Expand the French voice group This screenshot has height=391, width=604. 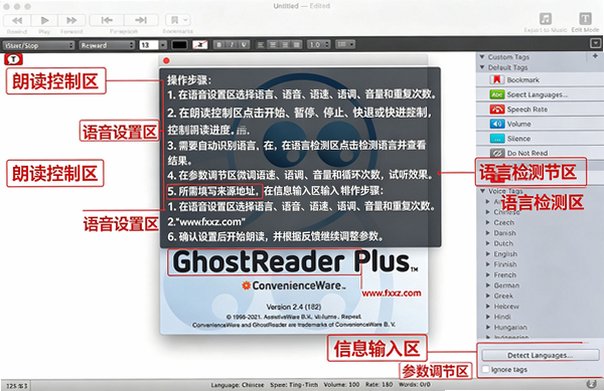tap(488, 275)
